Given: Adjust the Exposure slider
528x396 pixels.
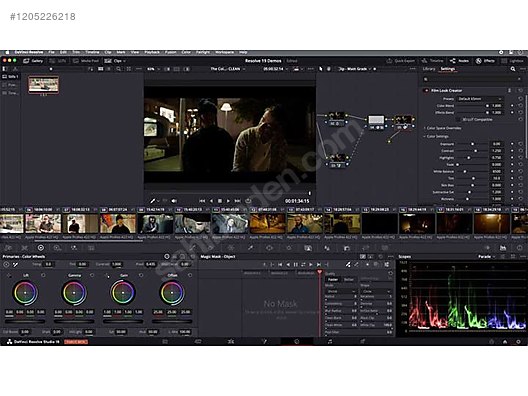Looking at the screenshot, I should coord(472,144).
